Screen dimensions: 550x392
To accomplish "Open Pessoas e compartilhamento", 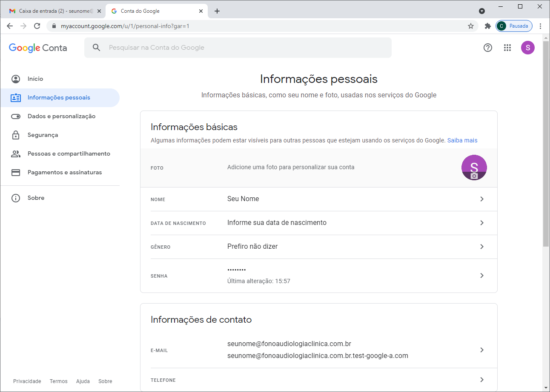I will coord(60,153).
